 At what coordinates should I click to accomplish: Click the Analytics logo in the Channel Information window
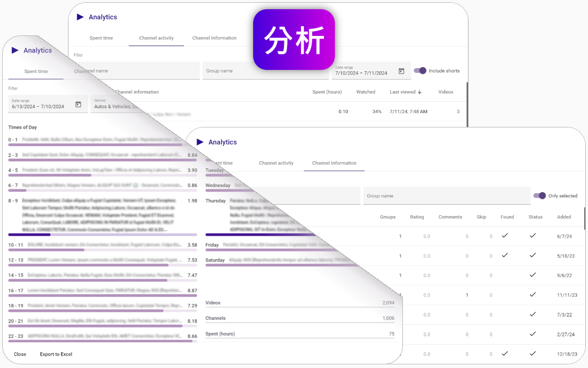pyautogui.click(x=200, y=142)
